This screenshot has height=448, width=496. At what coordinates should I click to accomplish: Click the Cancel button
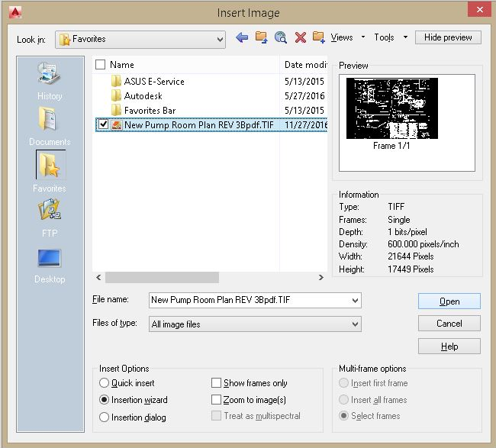click(x=449, y=324)
